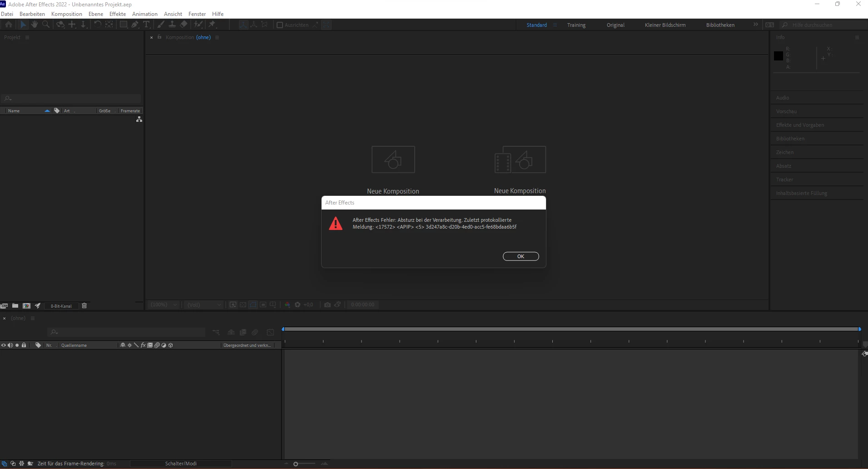Expand the workspace overflow chevrons
868x469 pixels.
pyautogui.click(x=755, y=25)
